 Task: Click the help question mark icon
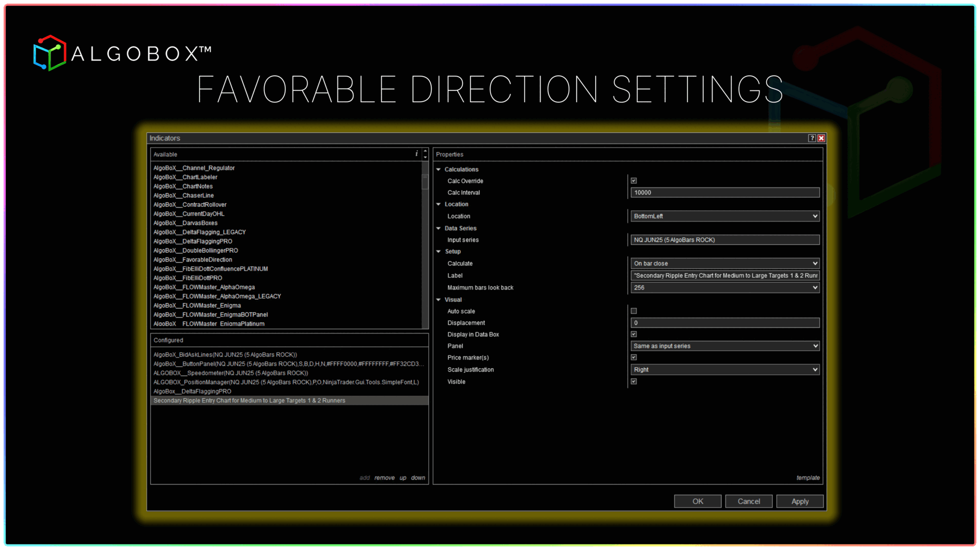tap(812, 138)
